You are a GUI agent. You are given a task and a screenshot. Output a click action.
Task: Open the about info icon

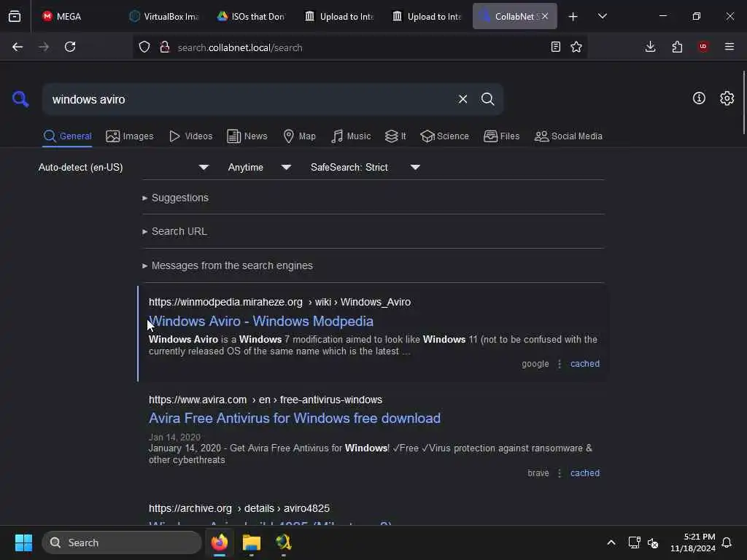coord(699,98)
